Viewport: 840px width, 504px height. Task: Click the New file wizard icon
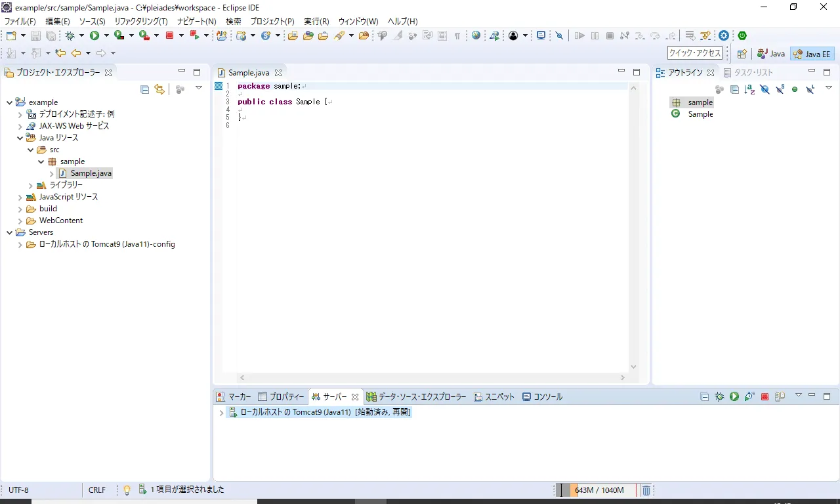click(12, 35)
